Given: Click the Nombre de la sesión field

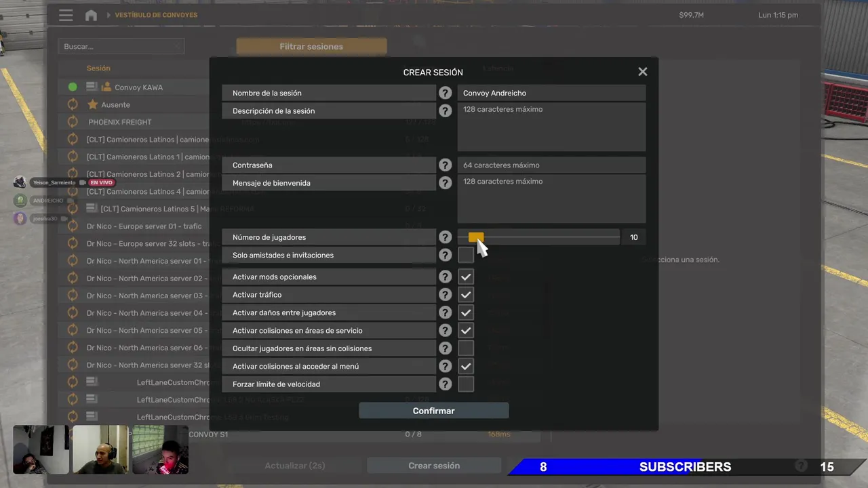Looking at the screenshot, I should [x=551, y=93].
